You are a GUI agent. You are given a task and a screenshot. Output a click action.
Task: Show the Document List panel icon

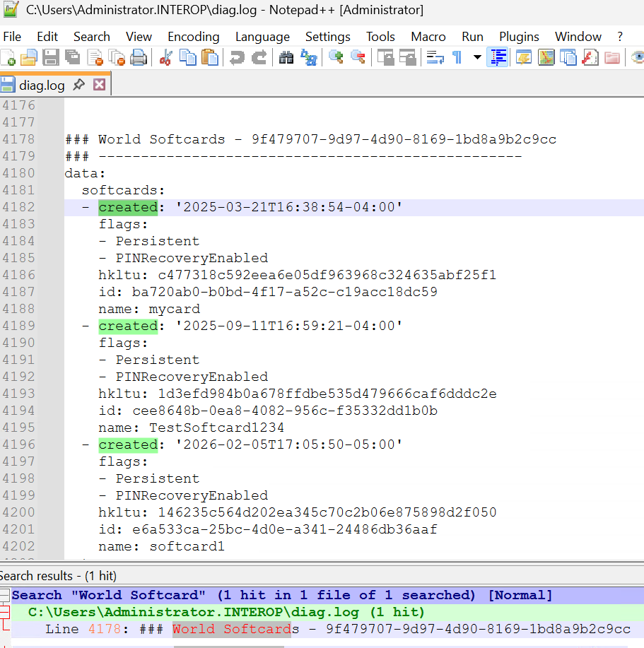click(x=568, y=57)
